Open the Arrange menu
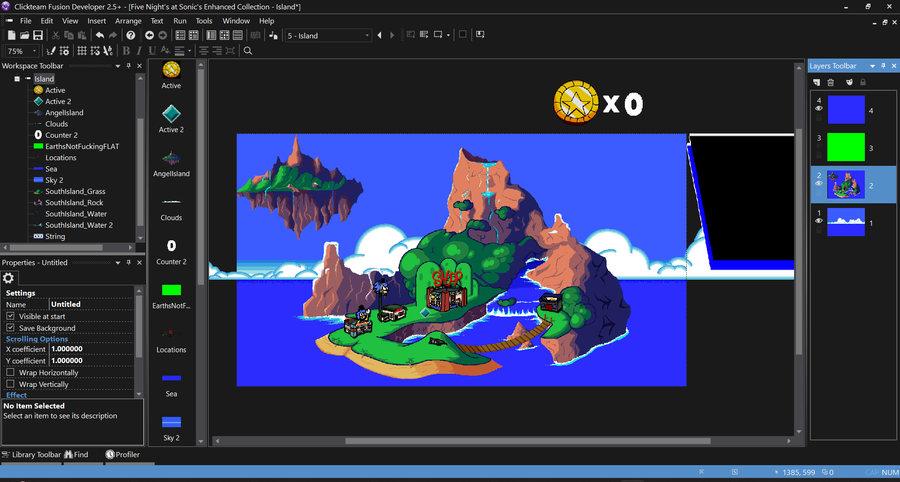Viewport: 900px width, 482px height. pyautogui.click(x=128, y=21)
